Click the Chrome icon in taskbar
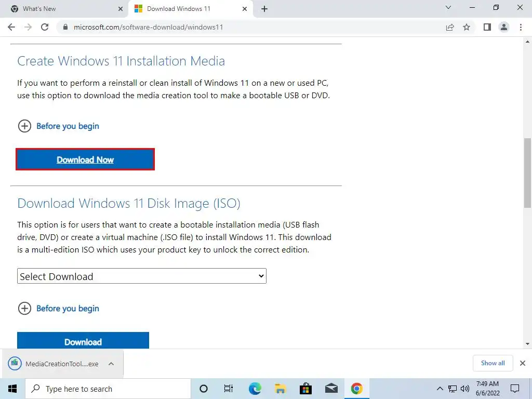 (356, 389)
